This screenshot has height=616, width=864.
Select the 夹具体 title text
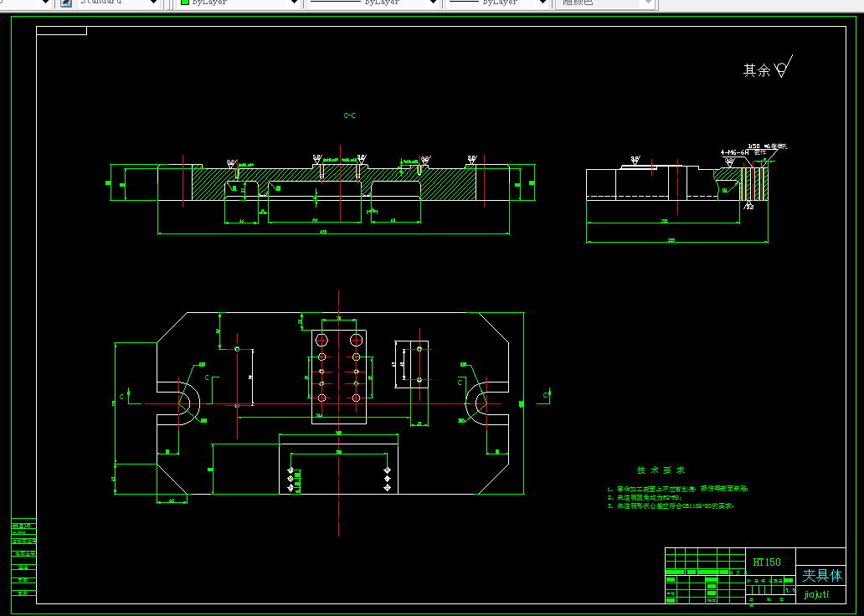coord(822,575)
